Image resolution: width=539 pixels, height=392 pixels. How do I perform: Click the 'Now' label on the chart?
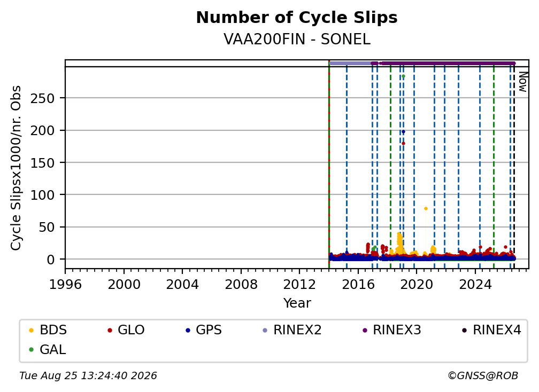click(x=522, y=82)
